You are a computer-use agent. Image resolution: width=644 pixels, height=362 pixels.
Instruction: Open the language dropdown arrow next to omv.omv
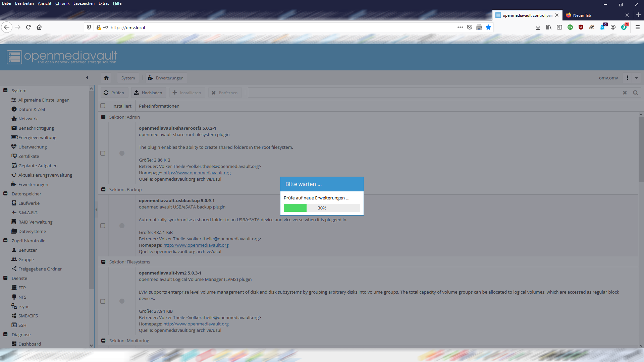(636, 78)
